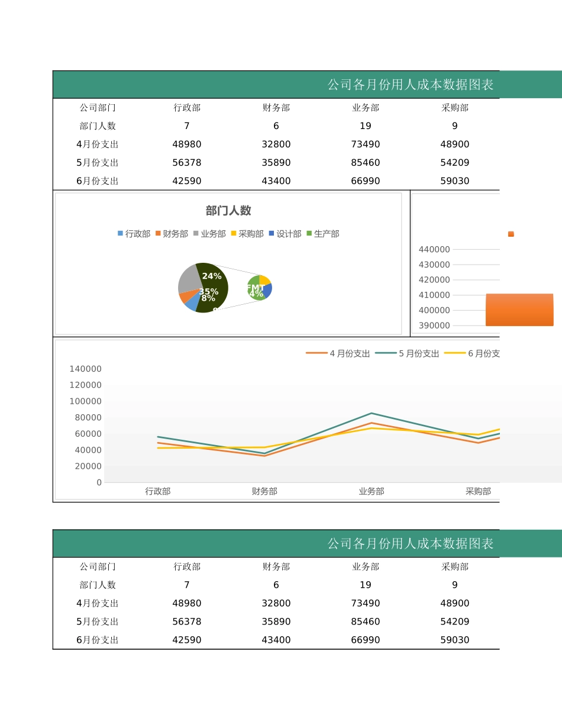Select the 业务部 legend marker
The height and width of the screenshot is (728, 562).
tap(195, 234)
